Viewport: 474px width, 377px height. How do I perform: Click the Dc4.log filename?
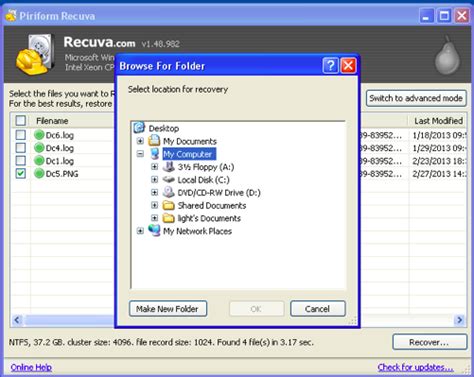[x=60, y=148]
